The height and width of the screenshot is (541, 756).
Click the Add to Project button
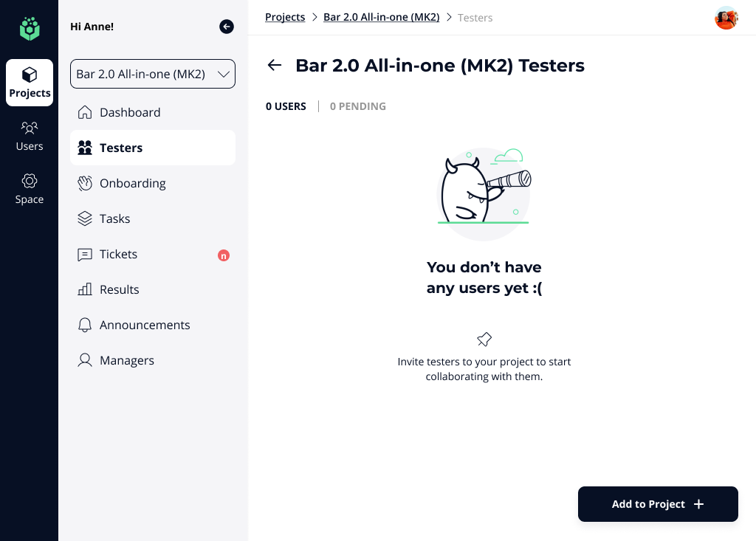(658, 504)
